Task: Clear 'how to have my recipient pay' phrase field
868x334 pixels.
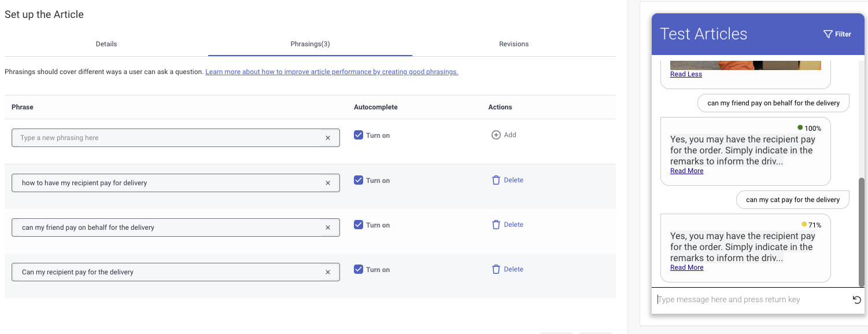Action: 328,183
